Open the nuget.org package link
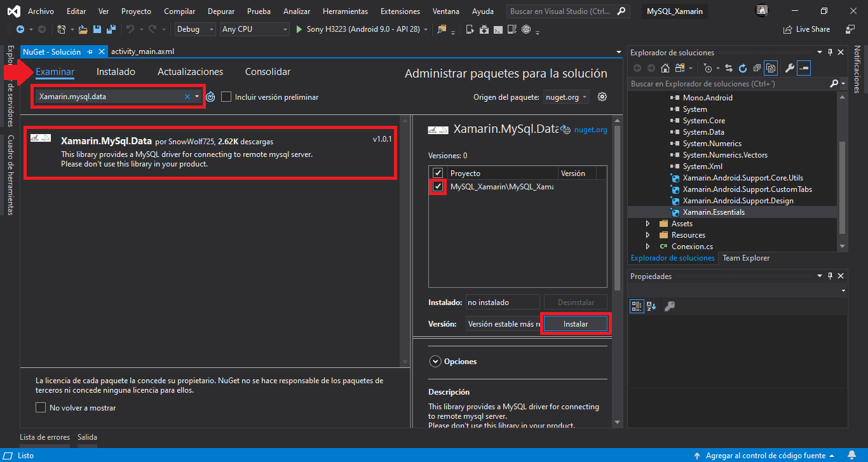Viewport: 868px width, 462px height. [x=591, y=130]
